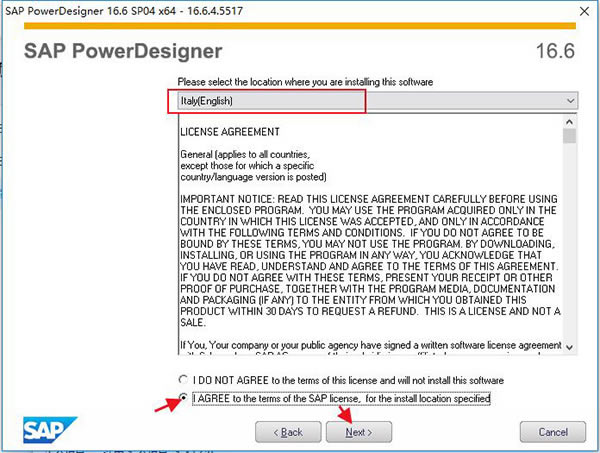
Task: Click the SAP logo
Action: tap(50, 430)
